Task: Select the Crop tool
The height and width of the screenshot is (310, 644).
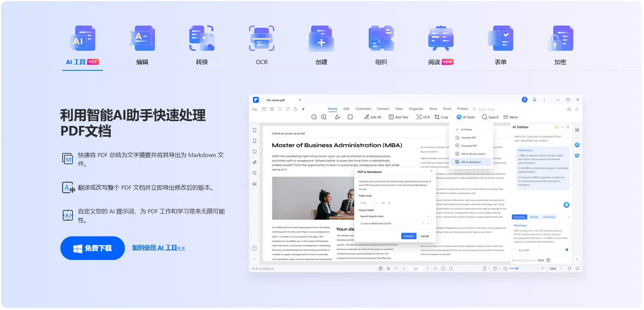Action: point(441,117)
